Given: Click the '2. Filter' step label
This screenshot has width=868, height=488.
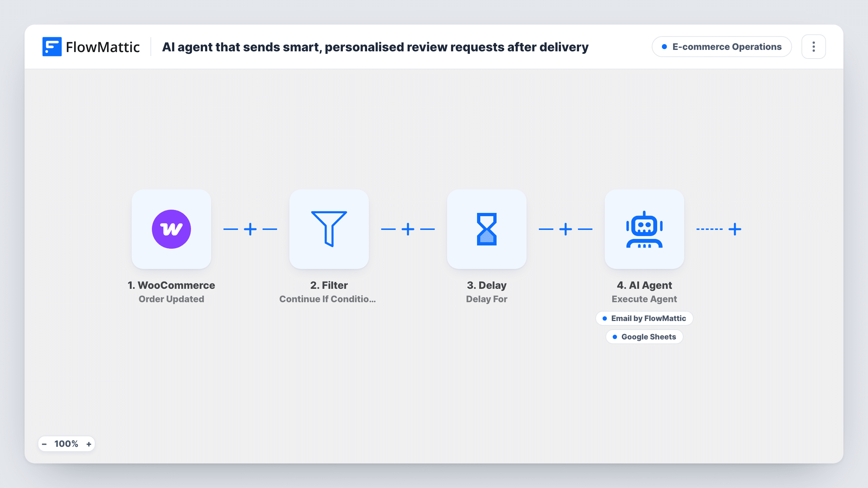Looking at the screenshot, I should click(x=329, y=285).
